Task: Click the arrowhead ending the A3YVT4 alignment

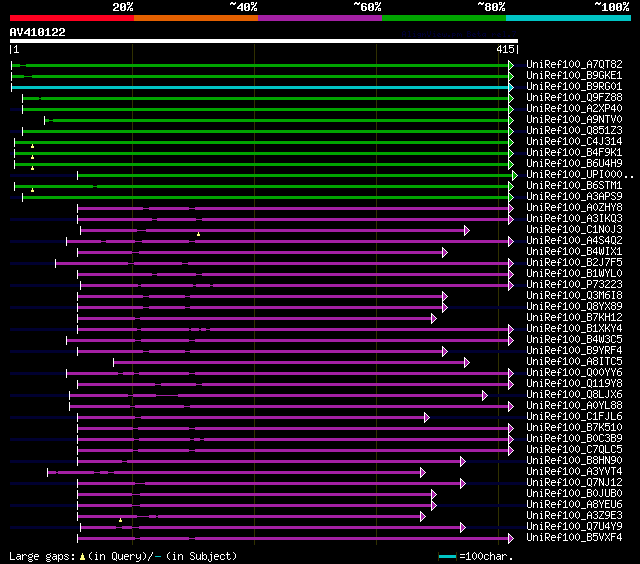Action: click(x=423, y=473)
